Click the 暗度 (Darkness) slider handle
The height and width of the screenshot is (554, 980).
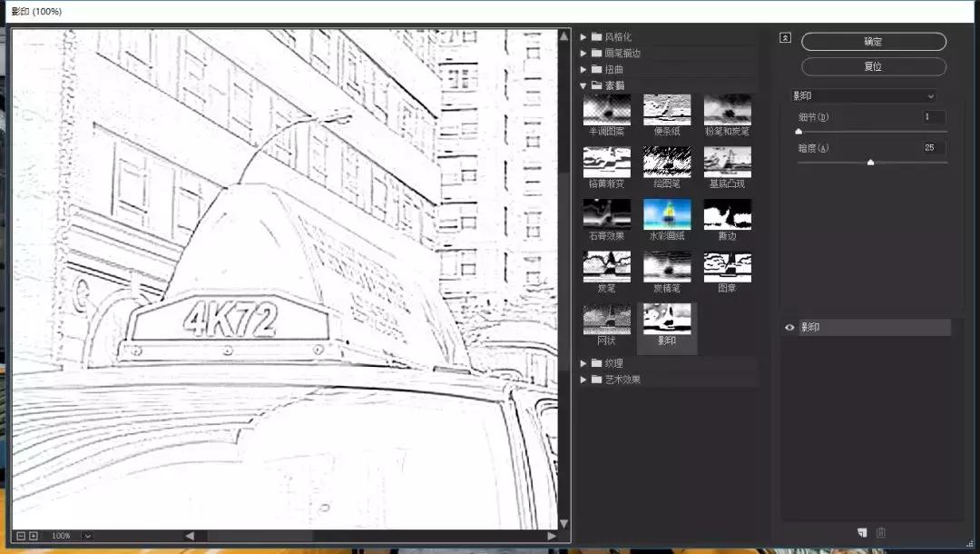[870, 162]
